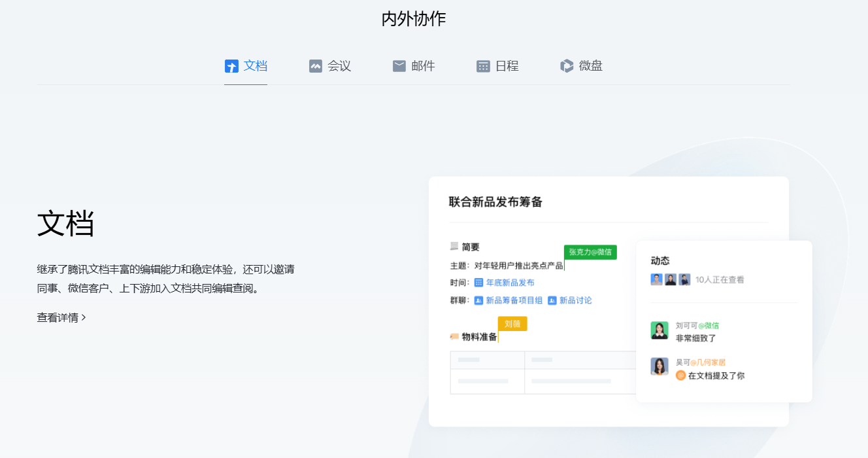This screenshot has height=458, width=868.
Task: Open the 年底新品发布 schedule link
Action: 510,283
